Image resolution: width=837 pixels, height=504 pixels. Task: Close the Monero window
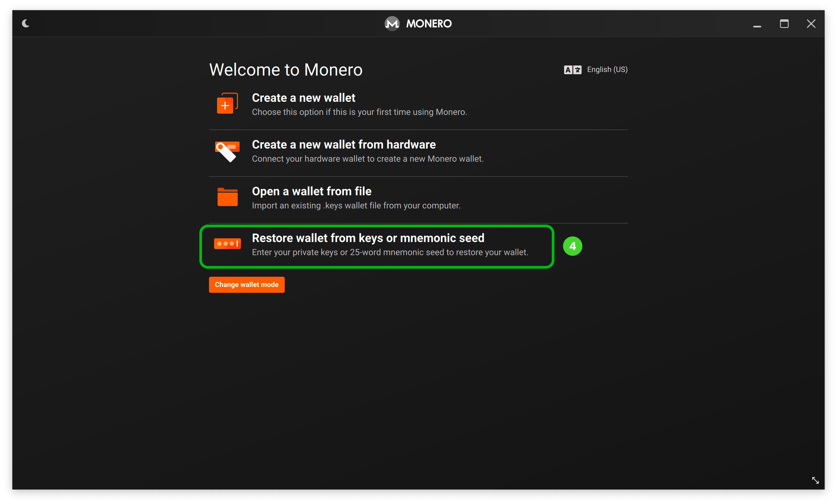click(x=811, y=24)
